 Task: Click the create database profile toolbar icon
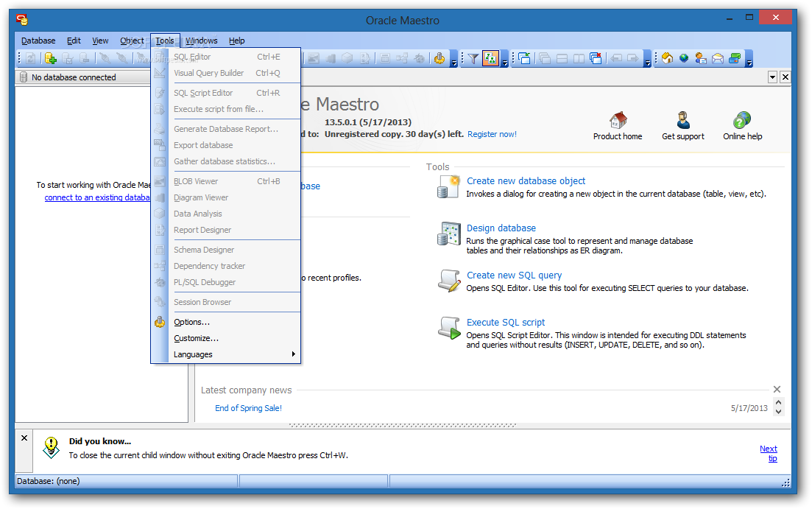click(50, 59)
